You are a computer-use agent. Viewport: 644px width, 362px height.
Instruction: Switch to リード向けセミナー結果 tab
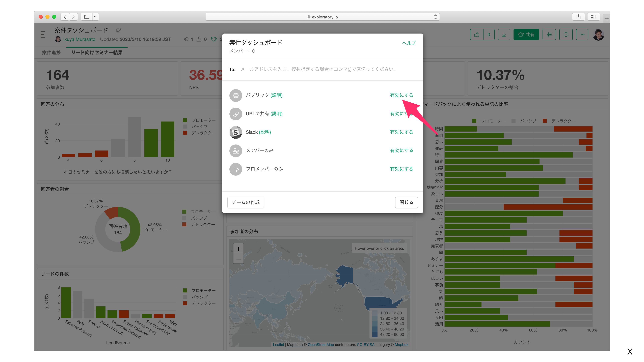(x=97, y=52)
